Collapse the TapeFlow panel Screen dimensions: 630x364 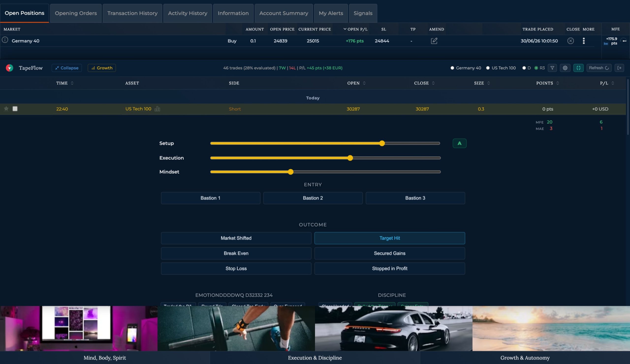tap(67, 68)
